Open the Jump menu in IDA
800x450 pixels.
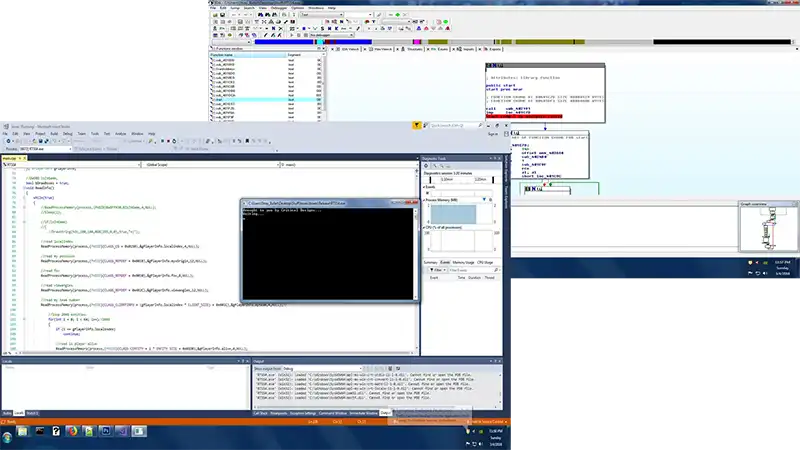click(x=235, y=8)
